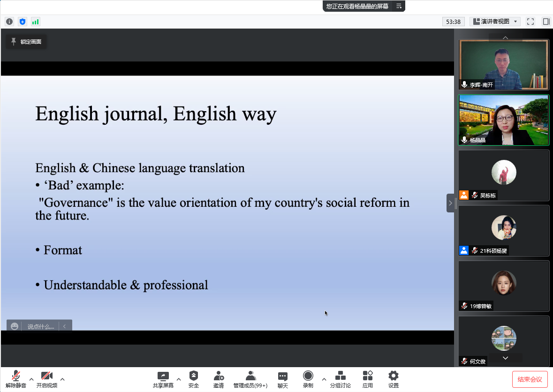This screenshot has height=392, width=553.
Task: Toggle recording (录制) on
Action: (308, 378)
